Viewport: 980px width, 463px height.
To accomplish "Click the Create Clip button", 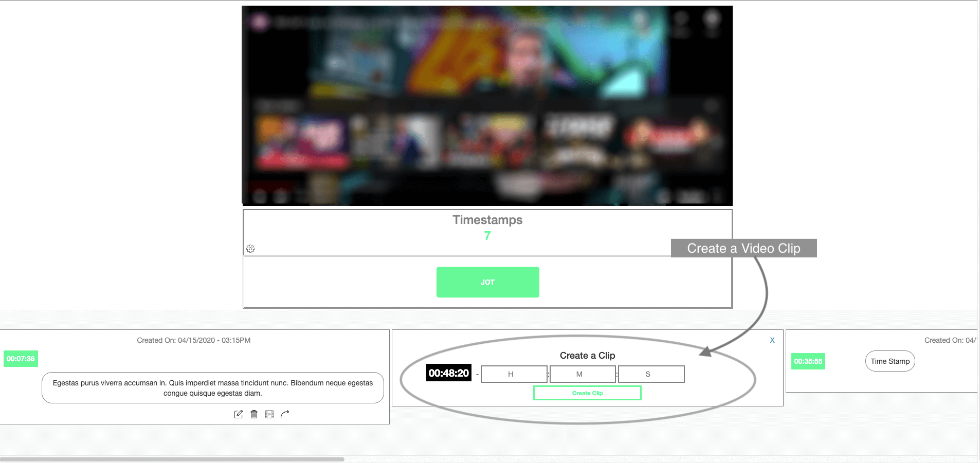I will (x=587, y=393).
